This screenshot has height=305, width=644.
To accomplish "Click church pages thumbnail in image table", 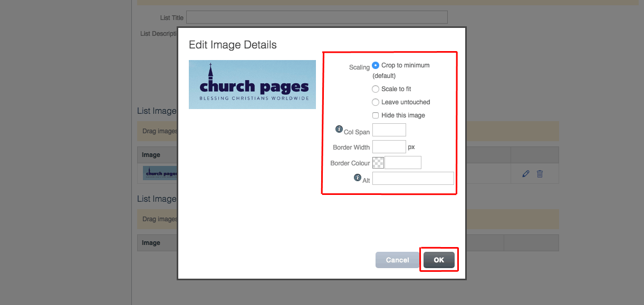I will (x=160, y=173).
